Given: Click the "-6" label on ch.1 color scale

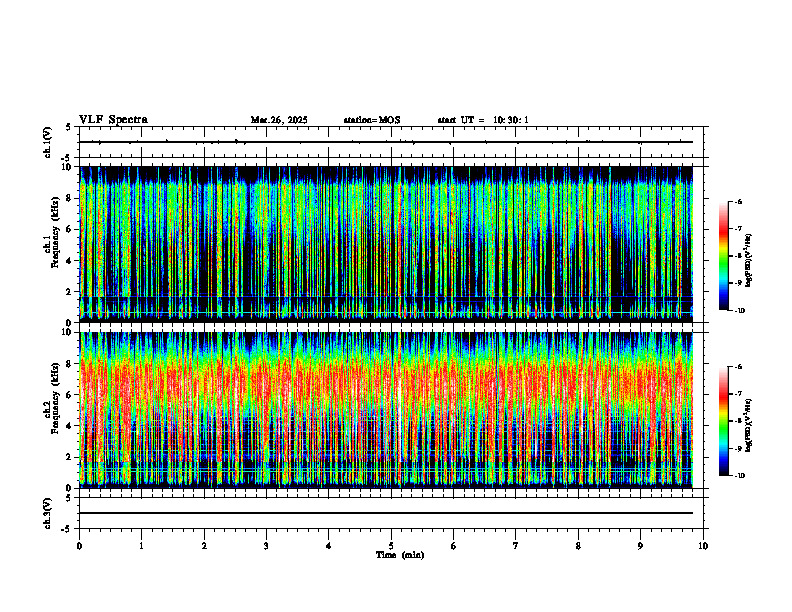Looking at the screenshot, I should (x=737, y=202).
